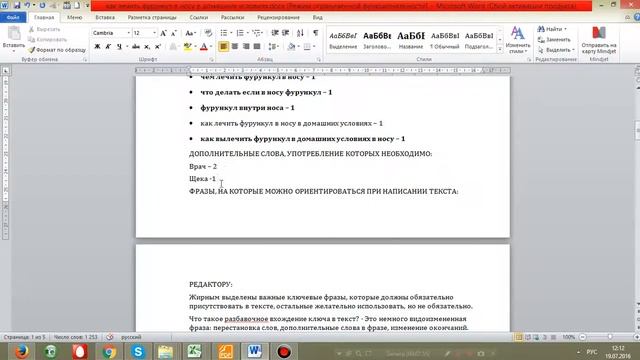Open Word help question mark icon
This screenshot has width=640, height=360.
click(637, 17)
